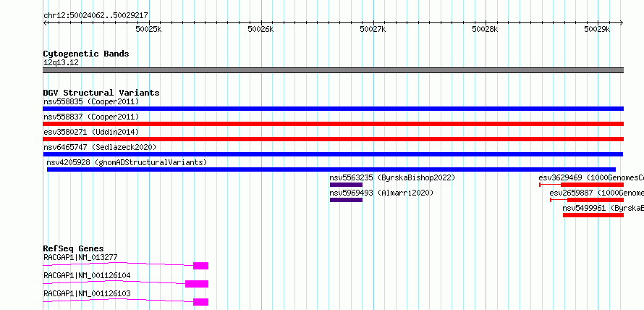
Task: Click the magenta exon of RACGAP1 NM_001126103
Action: tap(201, 302)
